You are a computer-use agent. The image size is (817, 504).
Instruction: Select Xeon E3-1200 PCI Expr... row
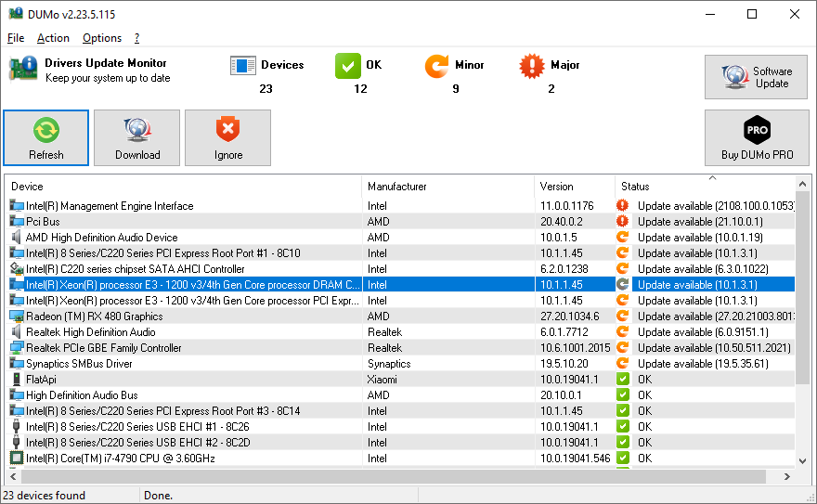(x=400, y=301)
